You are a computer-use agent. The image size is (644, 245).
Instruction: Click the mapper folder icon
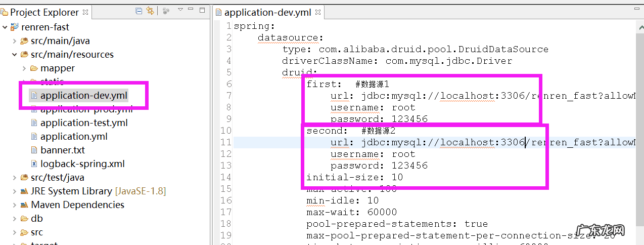pos(34,68)
